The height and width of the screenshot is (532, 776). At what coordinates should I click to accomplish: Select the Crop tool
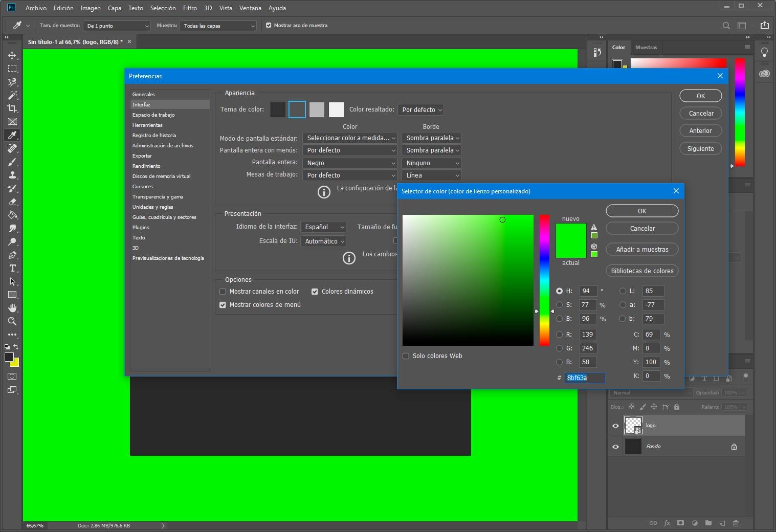tap(12, 108)
